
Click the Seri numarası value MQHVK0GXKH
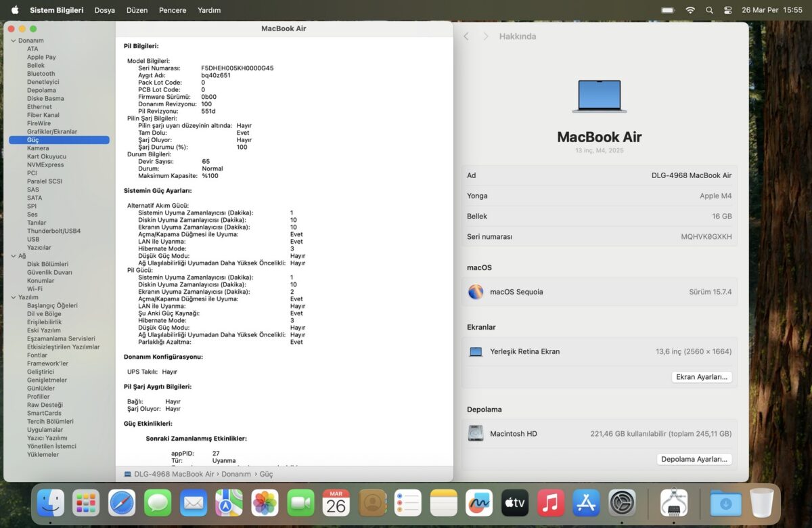(x=706, y=237)
